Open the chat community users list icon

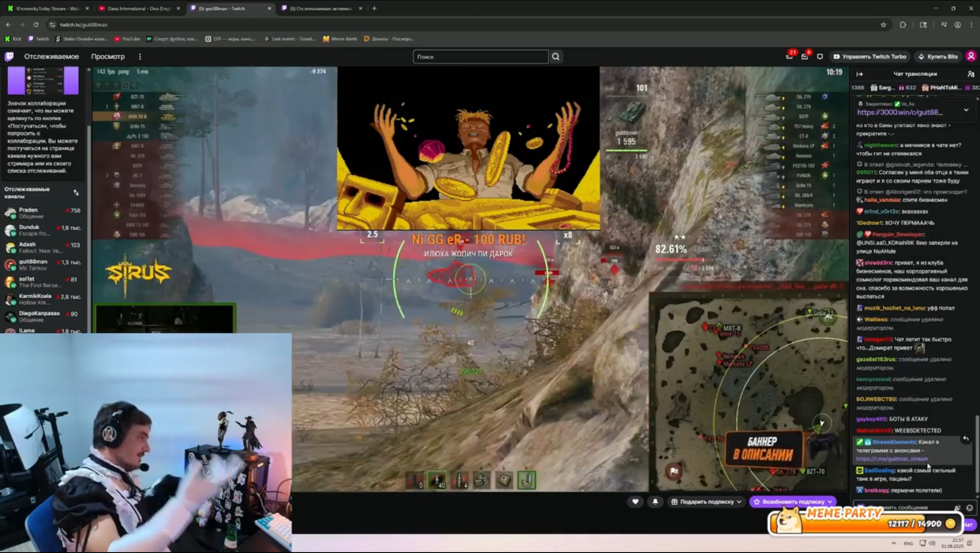(x=970, y=74)
